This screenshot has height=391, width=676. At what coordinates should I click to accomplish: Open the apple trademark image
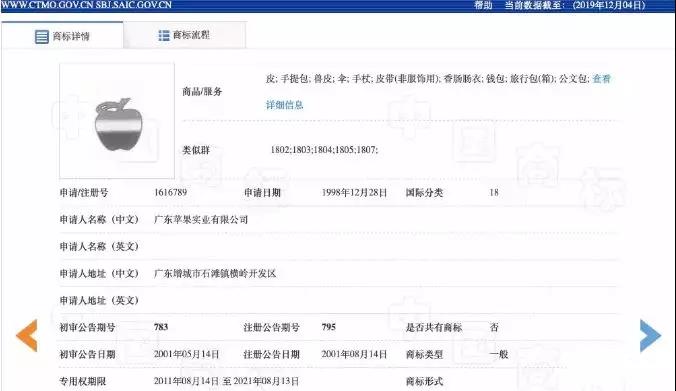117,121
